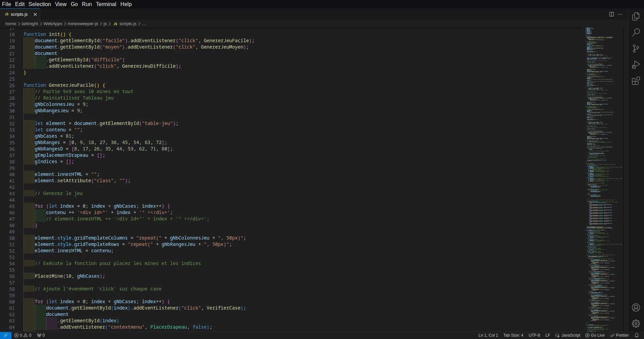Open the View menu
Screen dimensions: 644x339
[61, 4]
